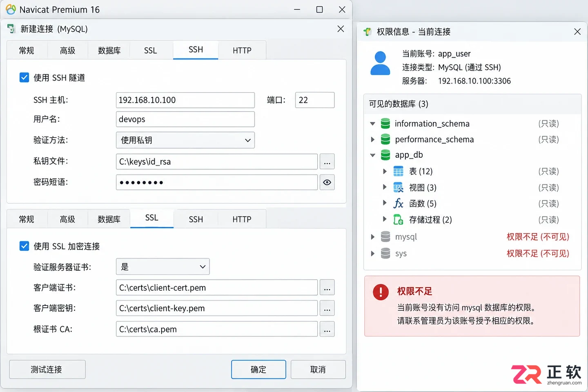Screen dimensions: 588x392
Task: Click the tables icon beside 表 (12)
Action: [x=398, y=171]
